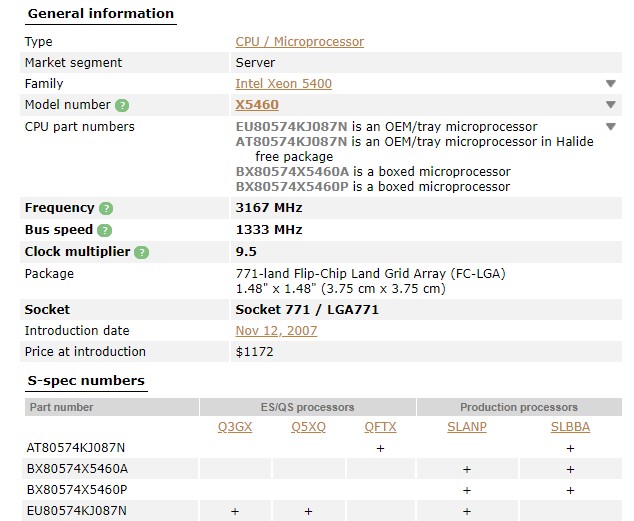The image size is (634, 521).
Task: Open the Intel Xeon 5400 link
Action: (x=283, y=84)
